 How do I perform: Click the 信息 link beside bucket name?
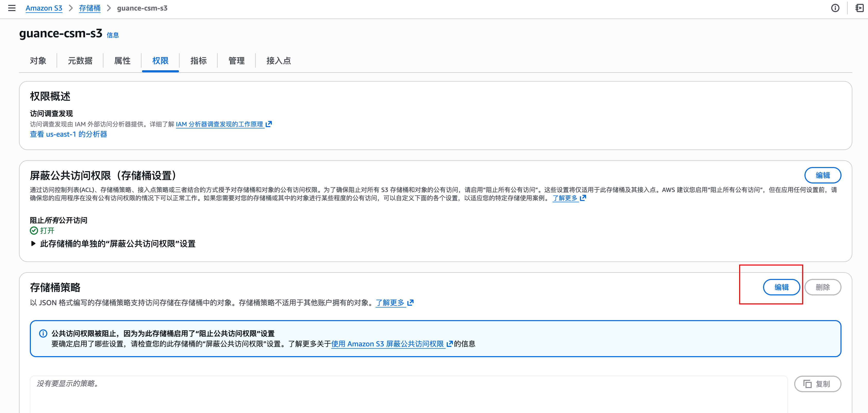pyautogui.click(x=113, y=35)
